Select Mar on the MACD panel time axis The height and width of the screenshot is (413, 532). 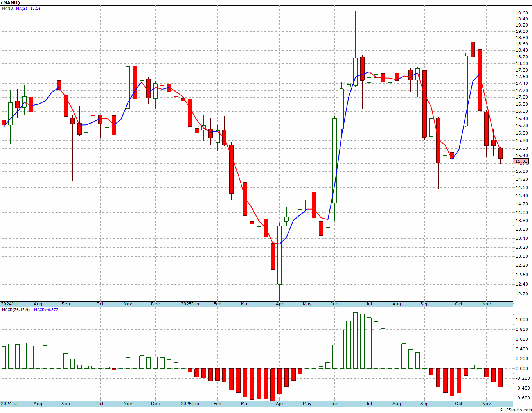point(245,404)
